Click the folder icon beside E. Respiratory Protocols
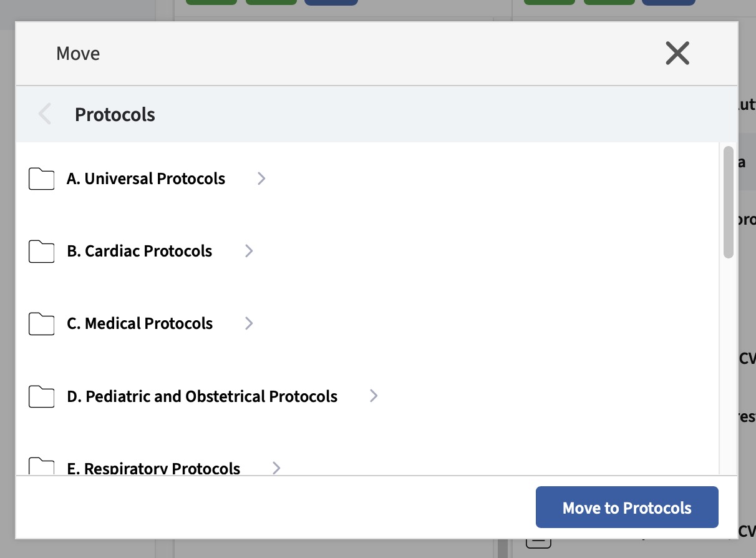The width and height of the screenshot is (756, 558). pos(41,467)
